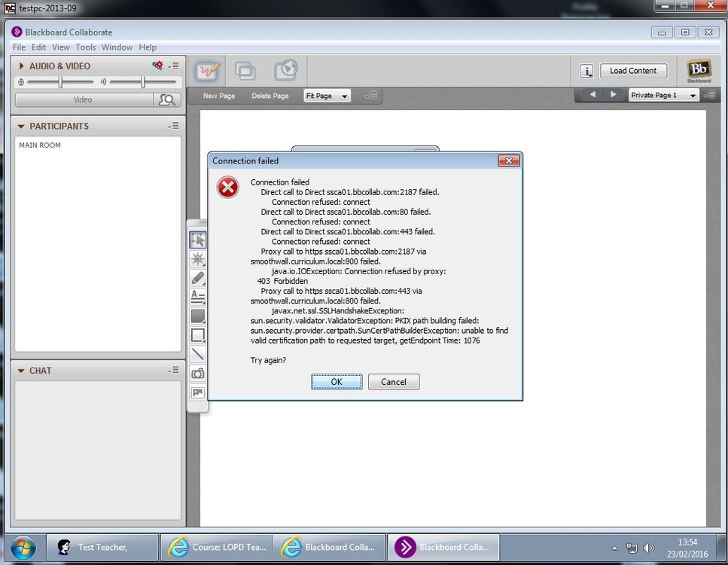Click the Video button

(x=84, y=99)
